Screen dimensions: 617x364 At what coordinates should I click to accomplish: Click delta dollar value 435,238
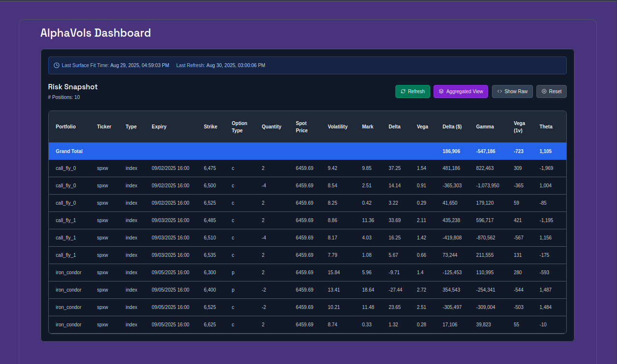coord(451,220)
